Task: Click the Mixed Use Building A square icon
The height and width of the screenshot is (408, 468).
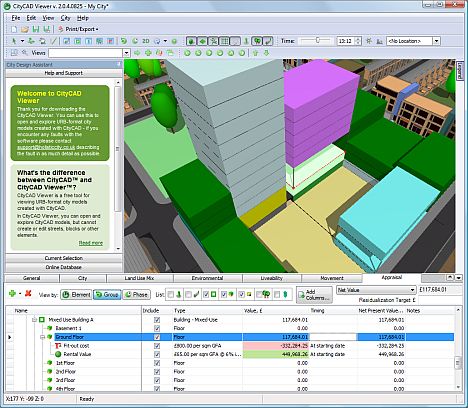Action: (x=42, y=320)
